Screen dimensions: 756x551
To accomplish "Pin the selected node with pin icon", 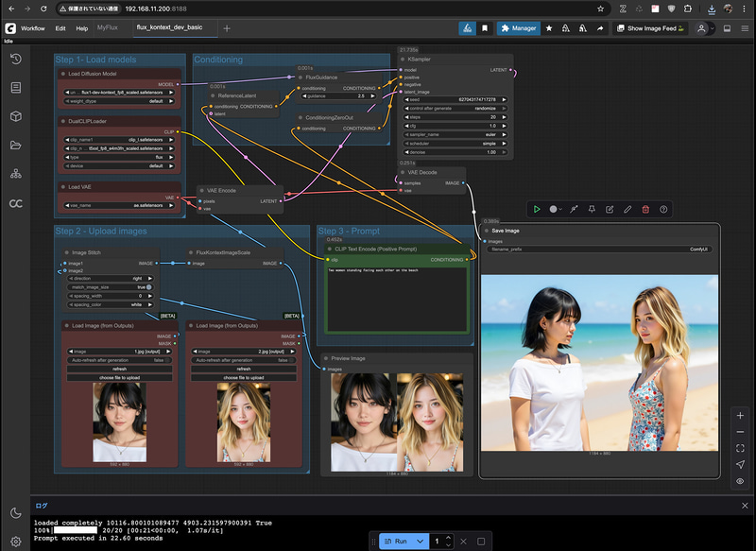I will 592,209.
